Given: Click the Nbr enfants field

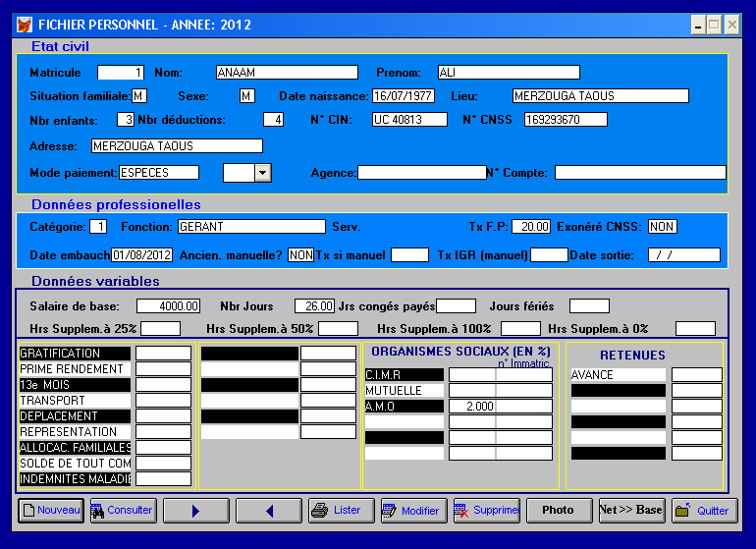Looking at the screenshot, I should point(126,120).
